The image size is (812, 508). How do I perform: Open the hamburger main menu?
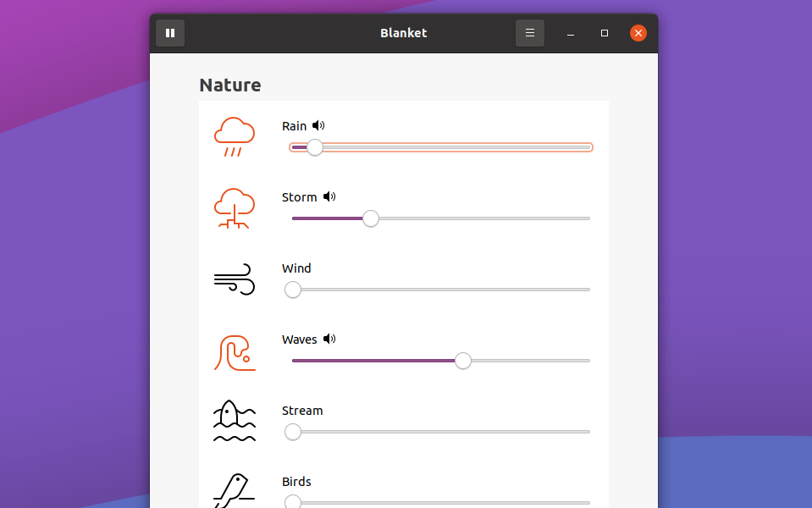click(x=530, y=33)
